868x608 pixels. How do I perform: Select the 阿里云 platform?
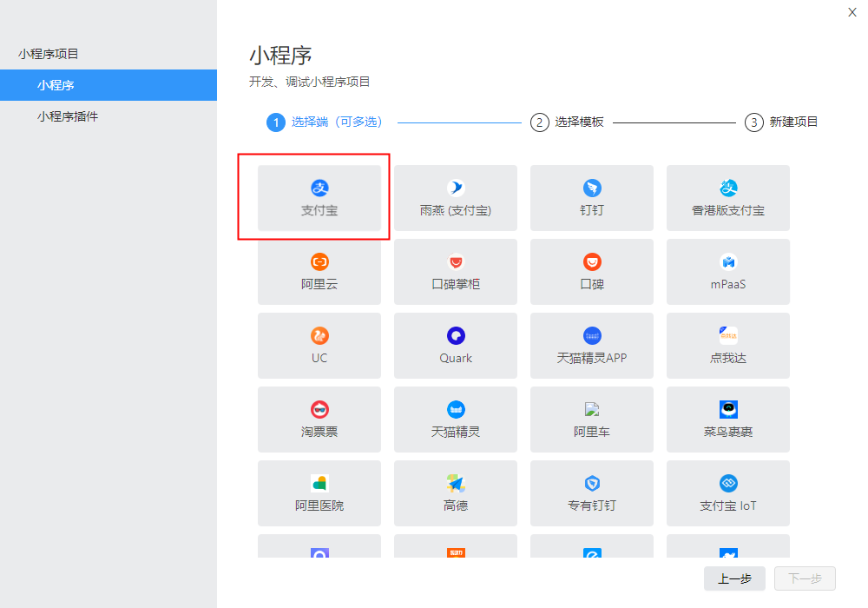[319, 271]
